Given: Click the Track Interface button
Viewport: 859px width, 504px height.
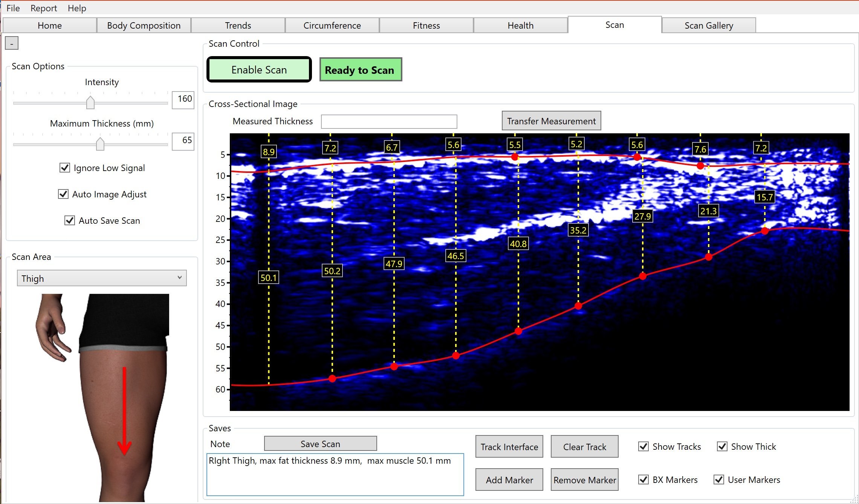Looking at the screenshot, I should (509, 447).
